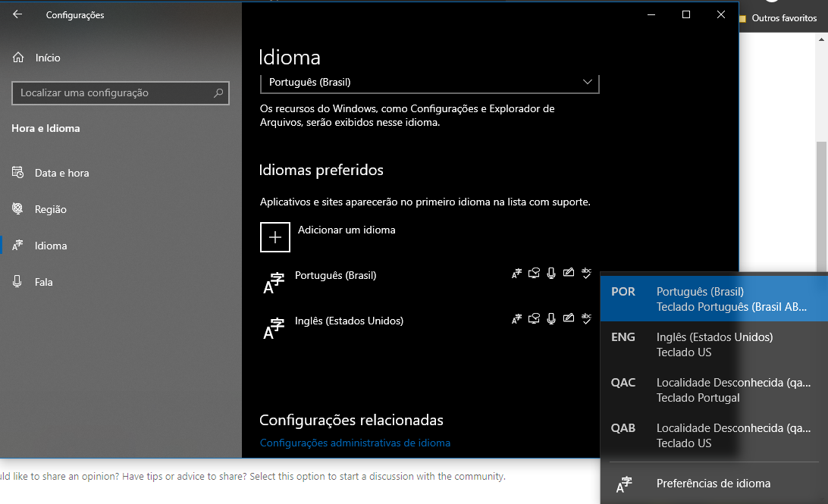Click the Data e hora calendar icon
This screenshot has height=504, width=828.
pyautogui.click(x=18, y=173)
